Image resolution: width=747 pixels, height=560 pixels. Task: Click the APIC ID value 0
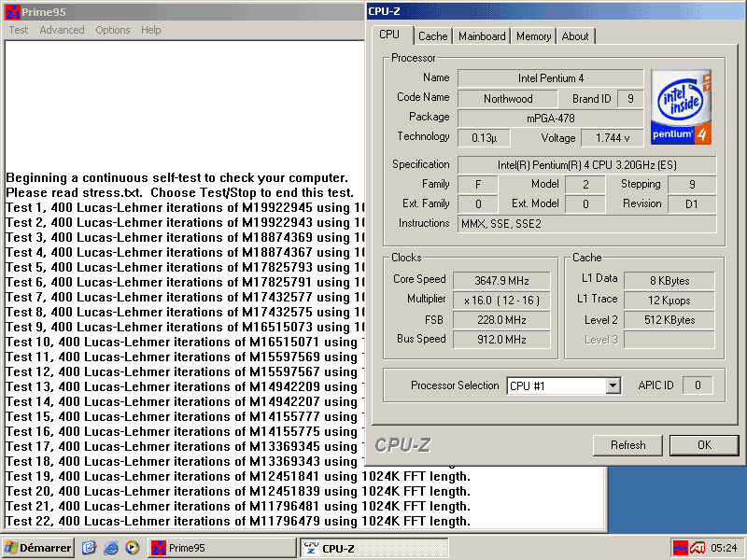coord(698,385)
